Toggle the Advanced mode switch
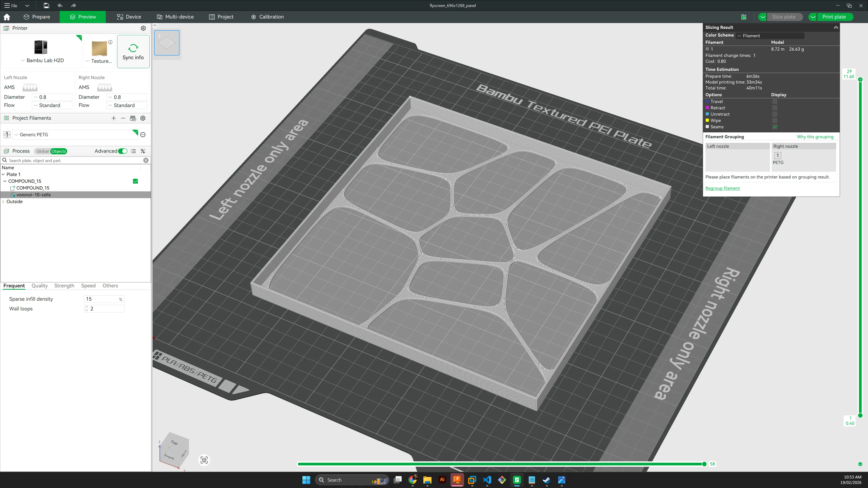The height and width of the screenshot is (488, 868). pyautogui.click(x=123, y=151)
